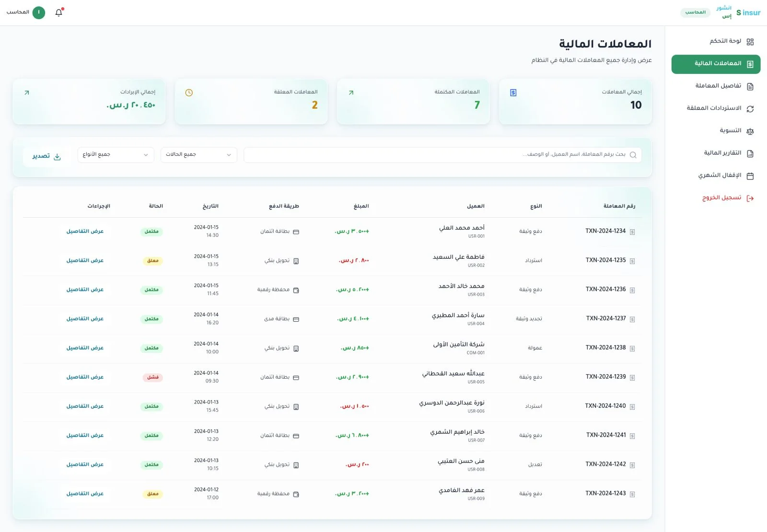The height and width of the screenshot is (532, 767).
Task: Click the balance scale reconciliation icon
Action: pyautogui.click(x=750, y=131)
